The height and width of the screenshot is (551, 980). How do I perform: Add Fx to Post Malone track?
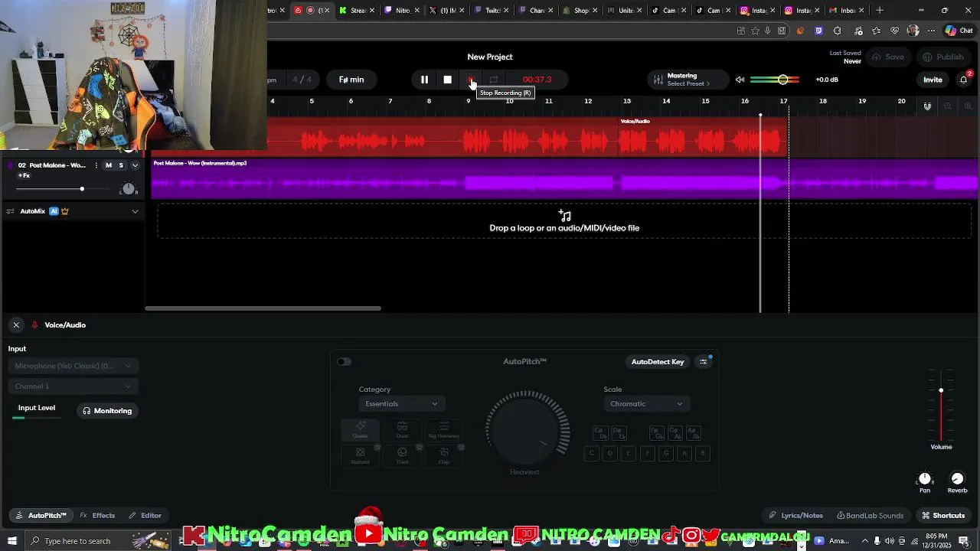click(24, 176)
